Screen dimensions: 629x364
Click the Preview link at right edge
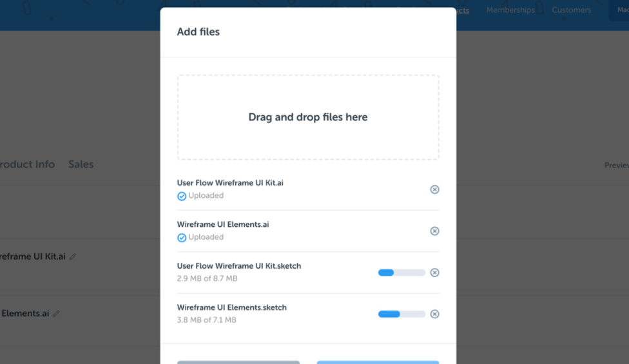(x=617, y=165)
